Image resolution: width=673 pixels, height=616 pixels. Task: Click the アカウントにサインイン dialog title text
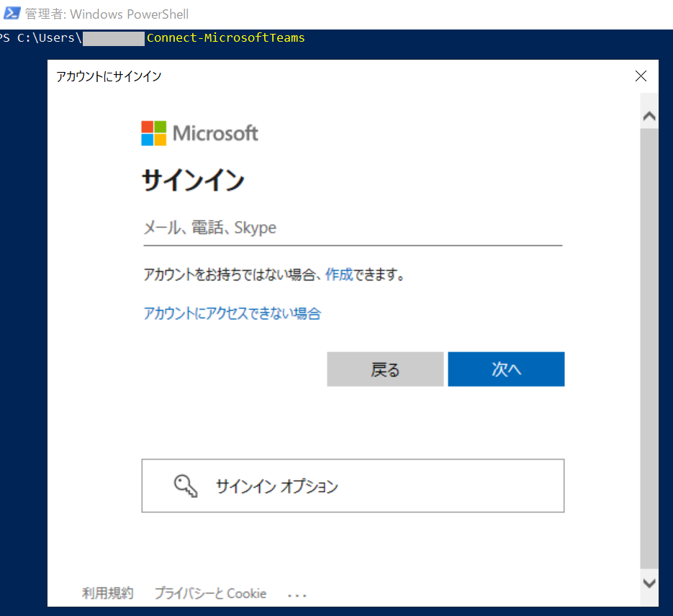(109, 76)
